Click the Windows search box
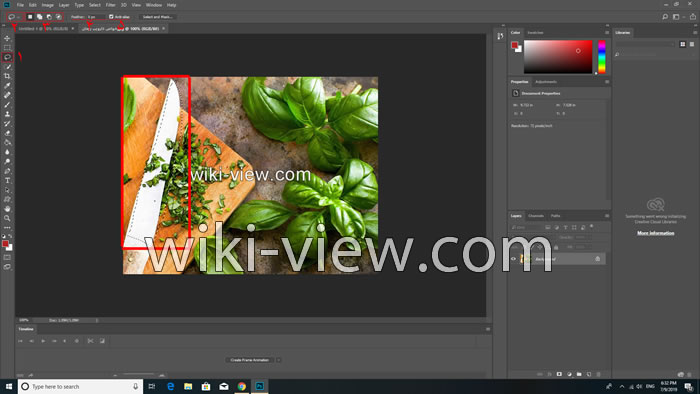 80,386
